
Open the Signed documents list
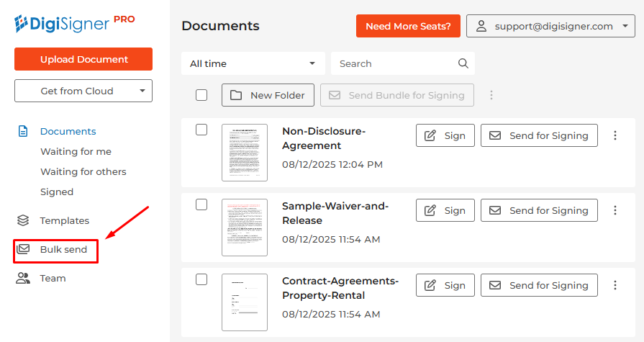tap(57, 192)
